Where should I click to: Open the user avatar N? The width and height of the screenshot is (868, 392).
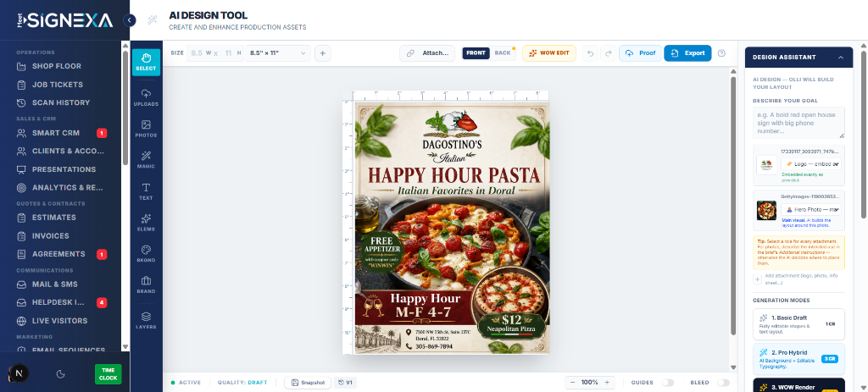pos(19,373)
